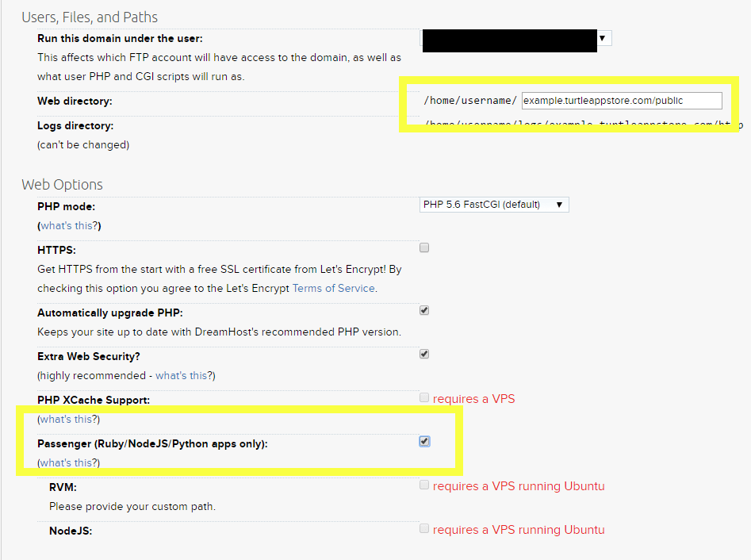Click the 'Users, Files, and Paths' heading

pos(90,17)
